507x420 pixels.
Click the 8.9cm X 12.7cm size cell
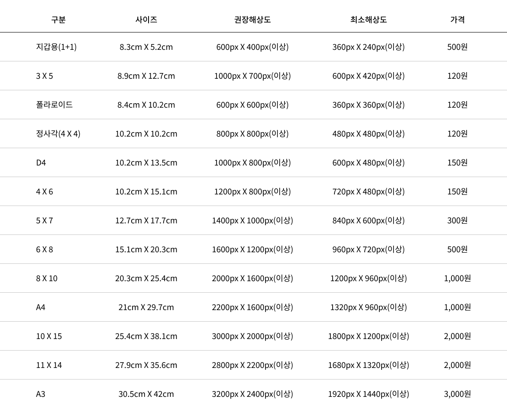click(146, 76)
